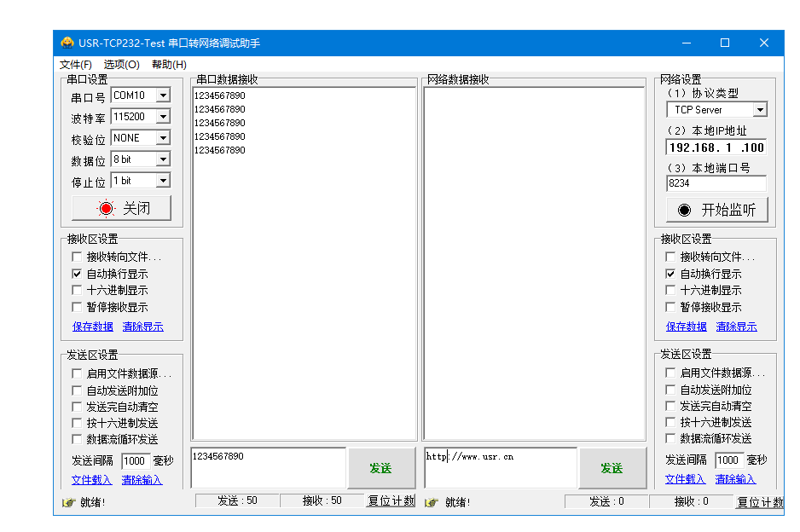The height and width of the screenshot is (532, 800).
Task: Click the serial 发送 button
Action: (380, 468)
